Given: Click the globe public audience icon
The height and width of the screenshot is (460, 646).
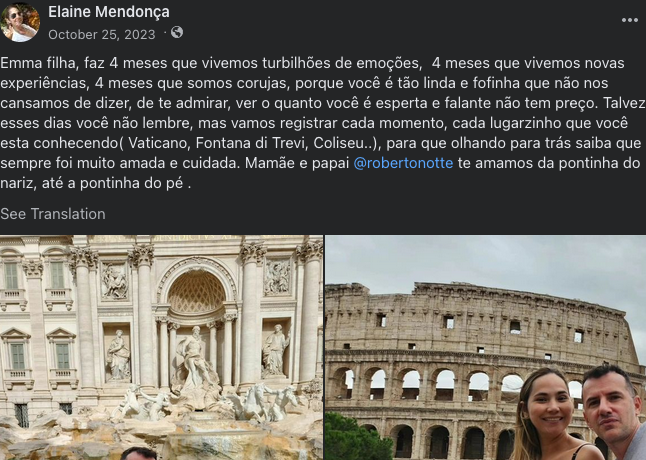Looking at the screenshot, I should coord(177,32).
